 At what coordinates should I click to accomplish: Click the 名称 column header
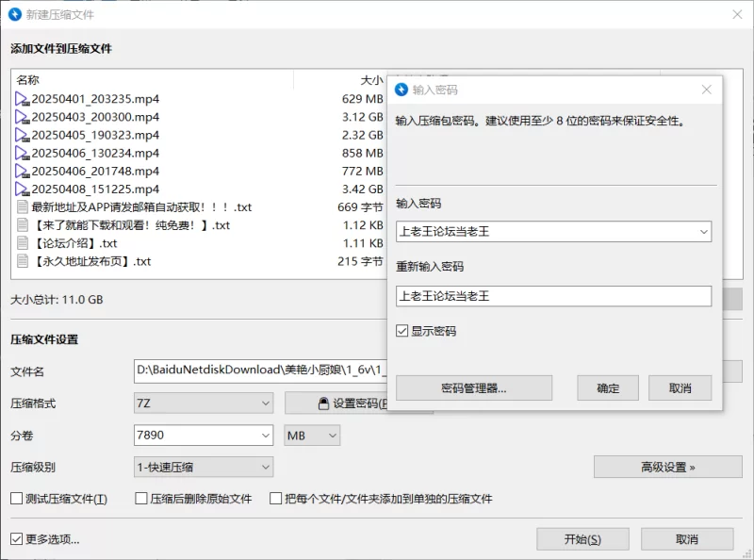coord(28,80)
